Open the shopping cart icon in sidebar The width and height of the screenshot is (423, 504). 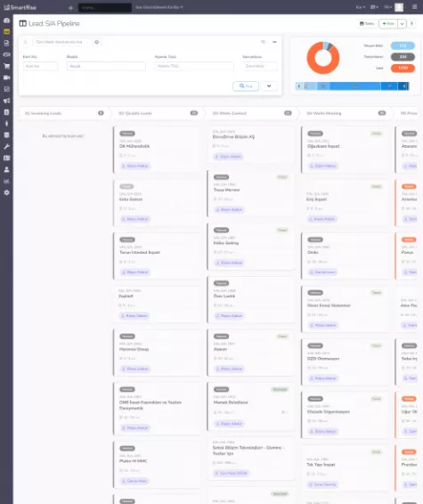coord(6,66)
